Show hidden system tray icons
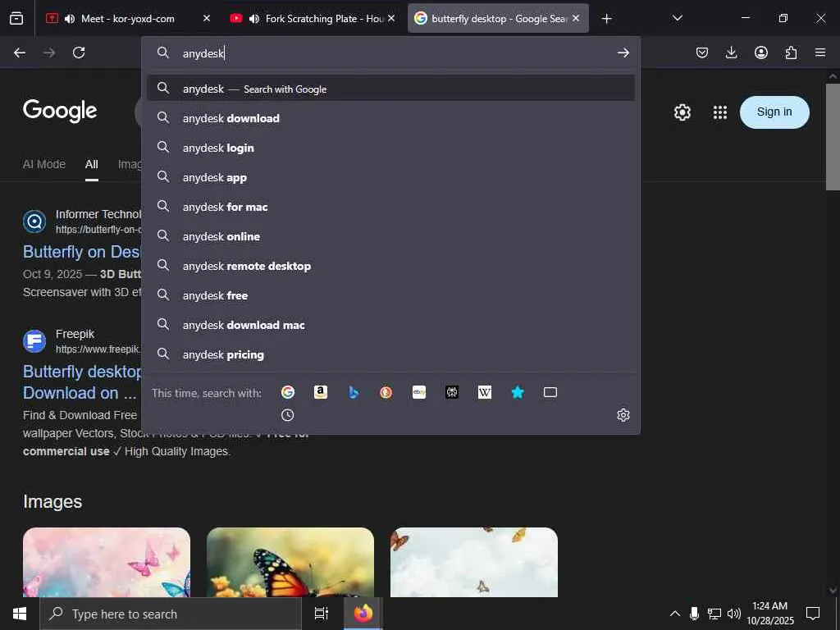The image size is (840, 630). (x=675, y=614)
